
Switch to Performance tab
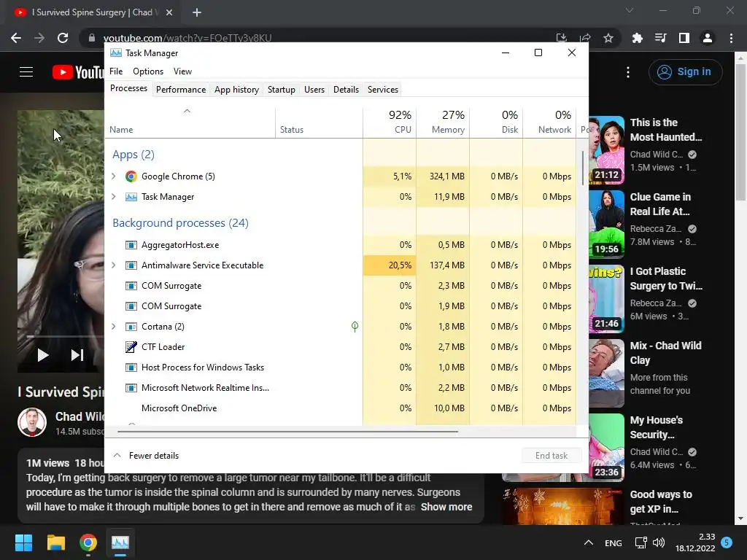[181, 90]
